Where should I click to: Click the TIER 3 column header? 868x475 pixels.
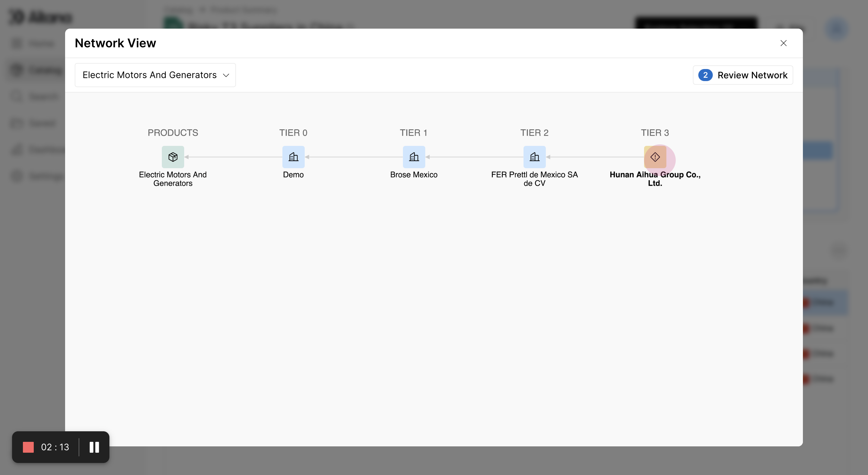pos(655,133)
